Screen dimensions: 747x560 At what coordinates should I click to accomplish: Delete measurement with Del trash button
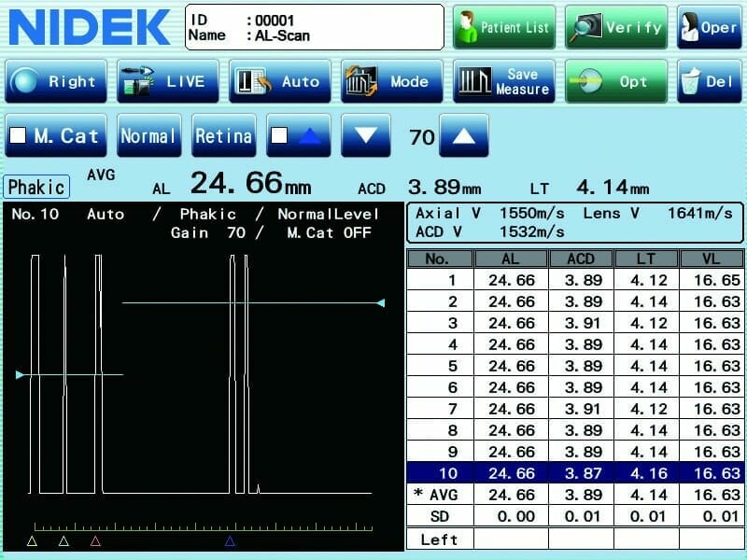(709, 81)
